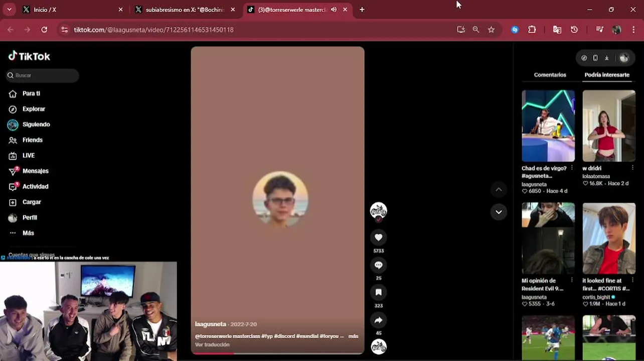Viewport: 644px width, 361px height.
Task: Click the address bar URL
Action: pyautogui.click(x=153, y=30)
